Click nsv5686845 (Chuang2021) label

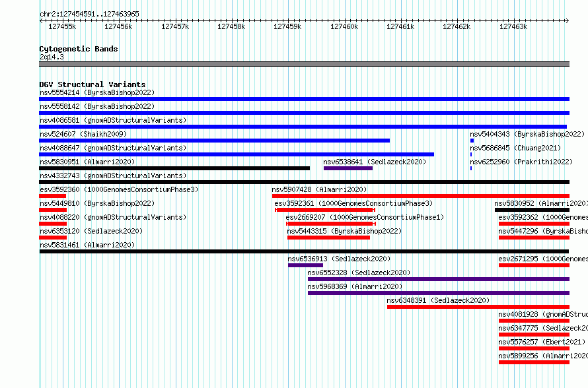coord(515,148)
